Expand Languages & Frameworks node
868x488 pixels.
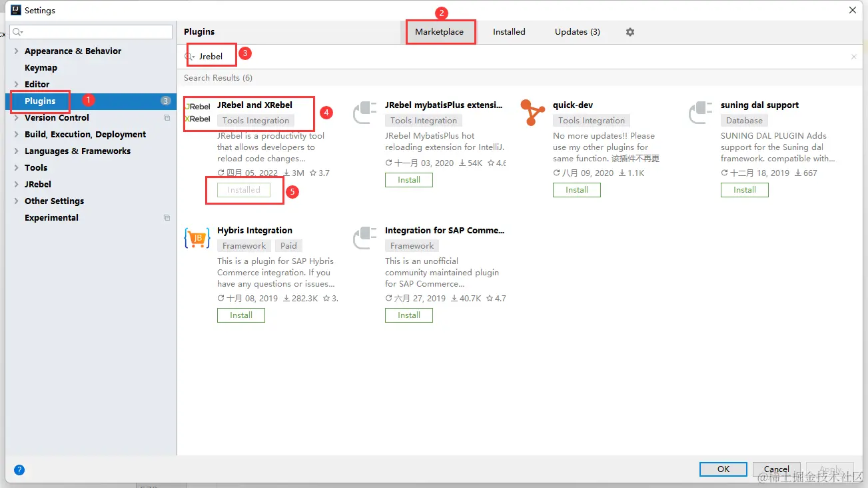click(16, 151)
